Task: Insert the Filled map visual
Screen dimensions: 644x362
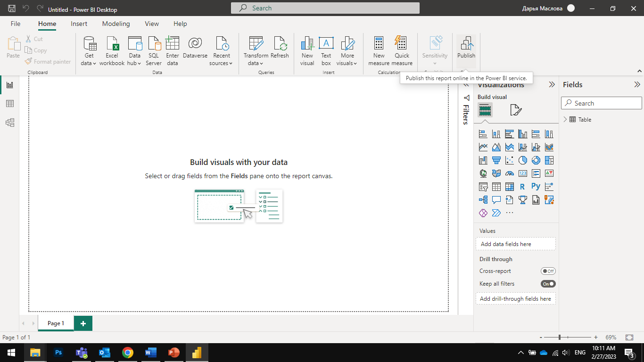Action: tap(496, 173)
